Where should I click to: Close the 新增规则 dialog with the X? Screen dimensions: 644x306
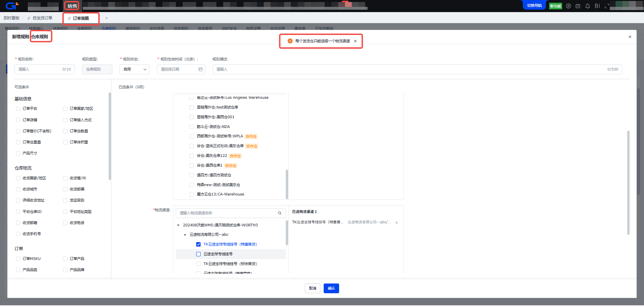tap(630, 37)
